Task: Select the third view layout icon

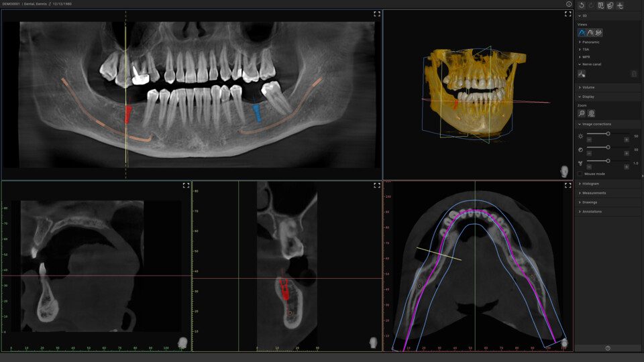Action: (x=598, y=32)
